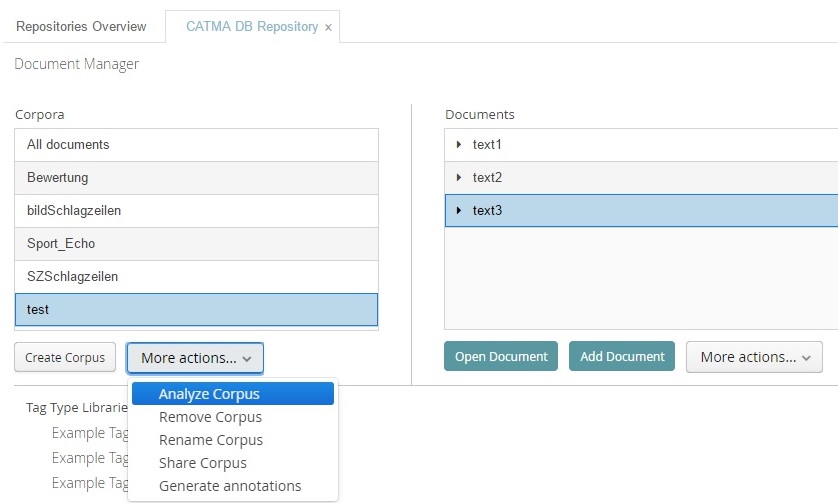Image resolution: width=838 pixels, height=503 pixels.
Task: Open Corpora More actions dropdown
Action: point(195,357)
